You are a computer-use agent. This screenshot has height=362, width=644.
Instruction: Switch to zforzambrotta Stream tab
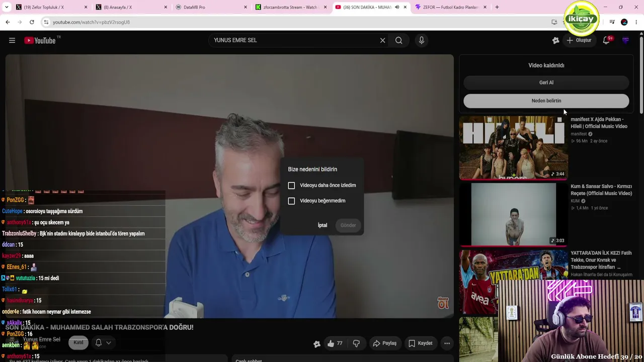pyautogui.click(x=291, y=8)
